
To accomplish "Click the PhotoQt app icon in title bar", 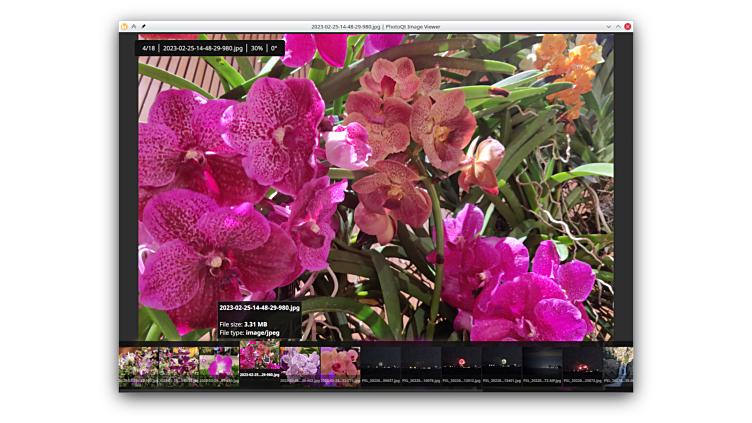I will point(124,26).
